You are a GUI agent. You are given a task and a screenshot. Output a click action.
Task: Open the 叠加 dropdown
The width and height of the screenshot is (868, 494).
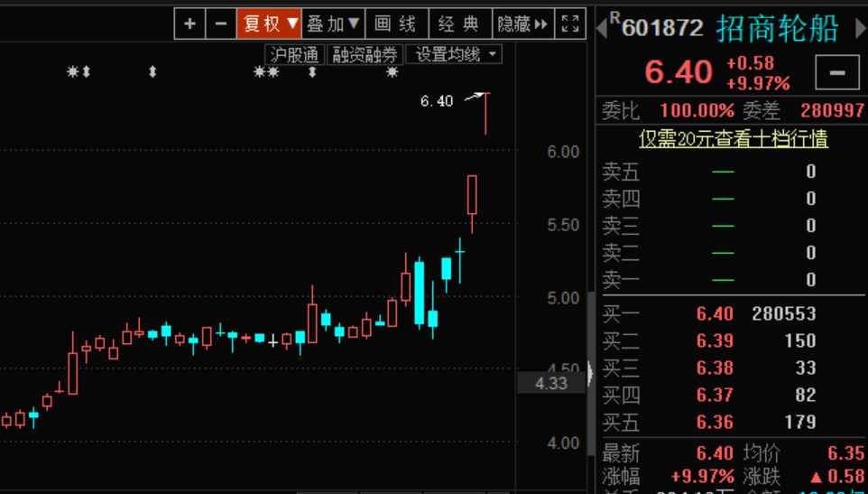[x=333, y=23]
